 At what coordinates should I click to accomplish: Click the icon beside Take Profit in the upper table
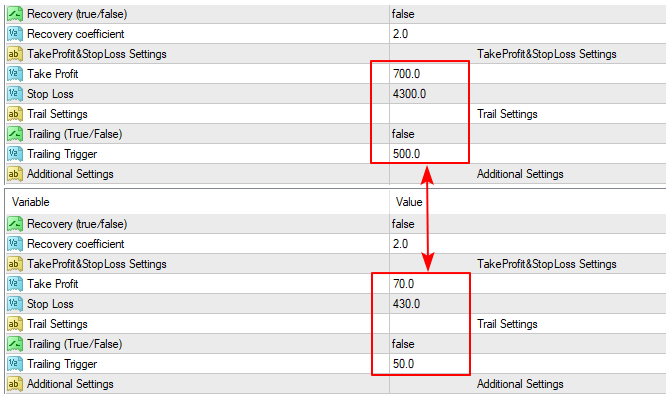(x=14, y=74)
